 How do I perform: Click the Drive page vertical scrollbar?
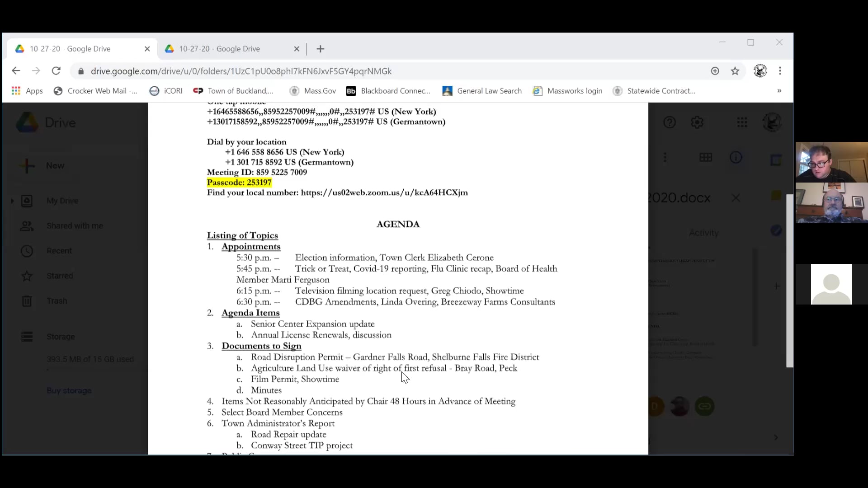[x=790, y=281]
